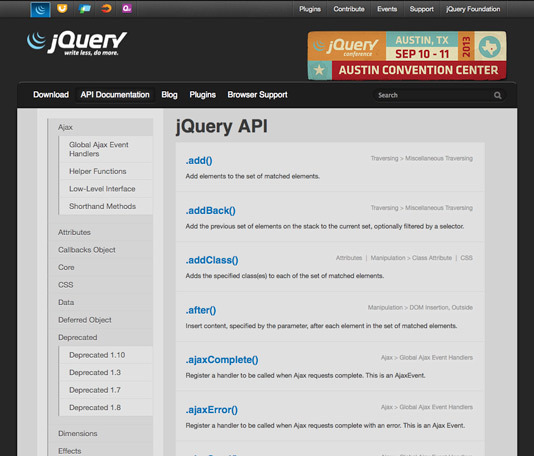Click Miscellaneous Traversing link beside .add()
Screen dimensions: 534x456
coord(439,158)
